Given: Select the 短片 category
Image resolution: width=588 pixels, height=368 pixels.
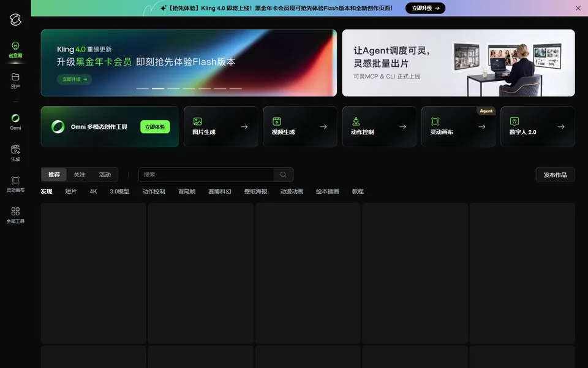Looking at the screenshot, I should (71, 191).
